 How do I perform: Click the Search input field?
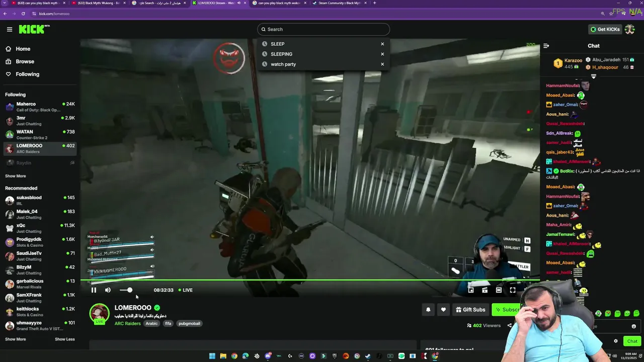323,29
